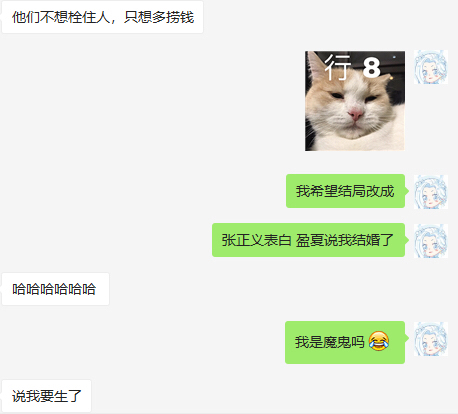Click the 张正义表白 text in green bubble
Viewport: 458px width, 414px height.
(x=257, y=240)
